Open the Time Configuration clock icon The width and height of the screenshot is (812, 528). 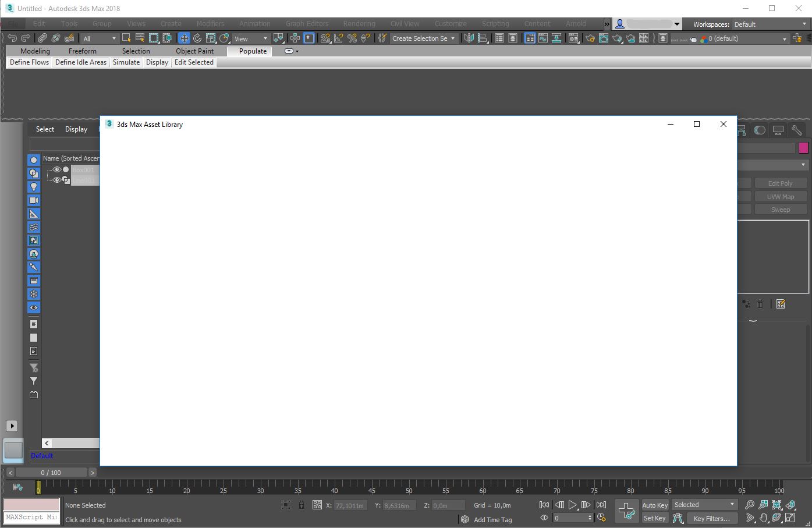tap(601, 517)
